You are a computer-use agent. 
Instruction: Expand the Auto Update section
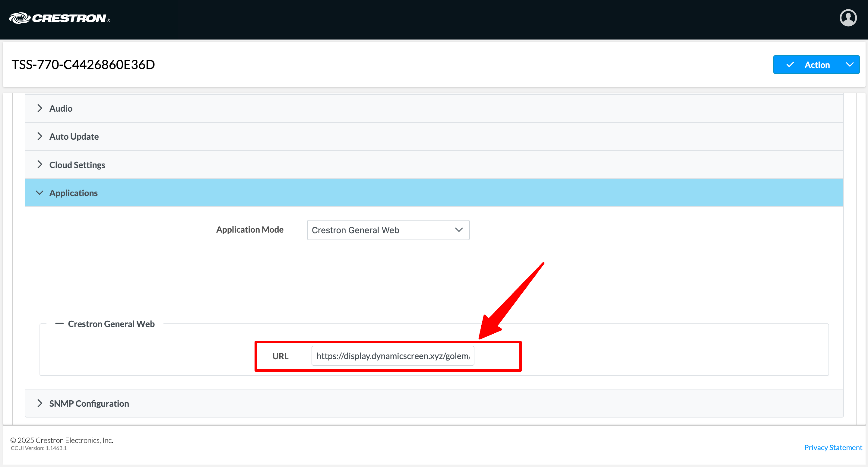click(x=434, y=136)
